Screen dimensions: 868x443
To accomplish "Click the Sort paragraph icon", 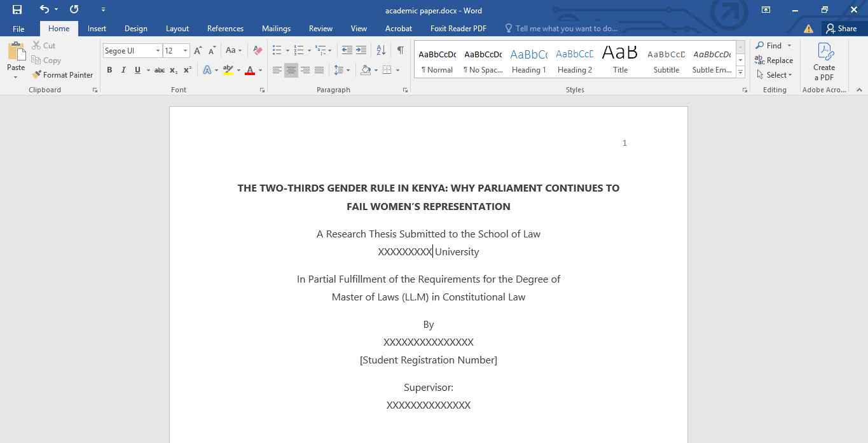I will tap(381, 50).
